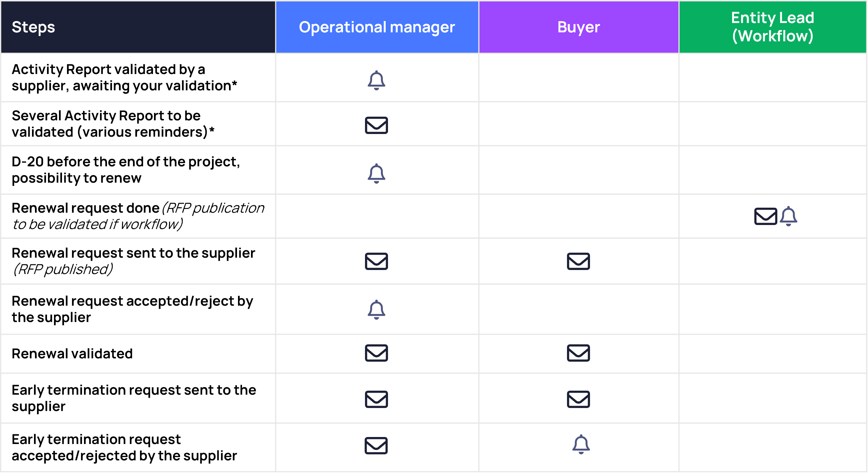Click Buyer envelope in Renewal validated row
Viewport: 868px width, 473px height.
(579, 353)
